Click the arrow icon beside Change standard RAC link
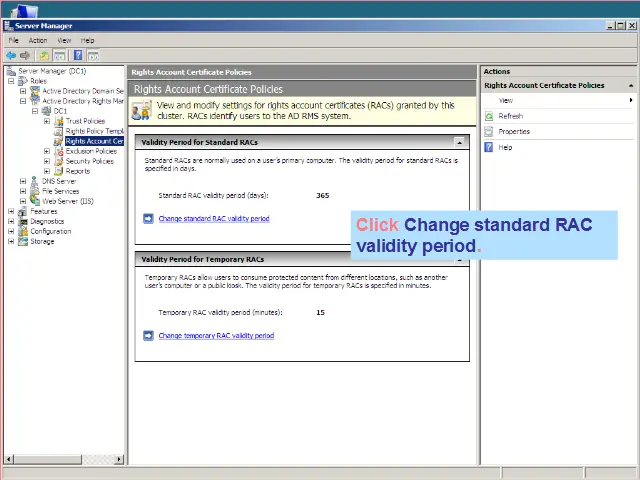 (148, 219)
